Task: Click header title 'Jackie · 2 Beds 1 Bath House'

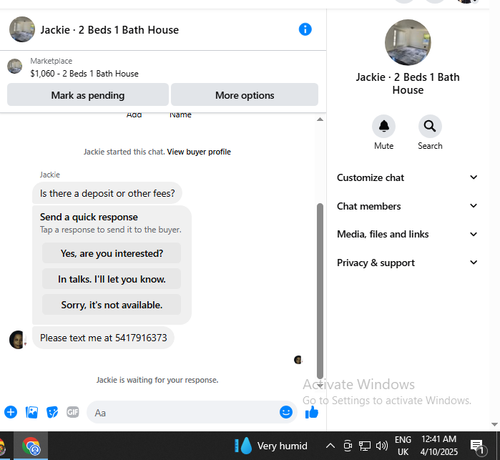Action: coord(110,30)
